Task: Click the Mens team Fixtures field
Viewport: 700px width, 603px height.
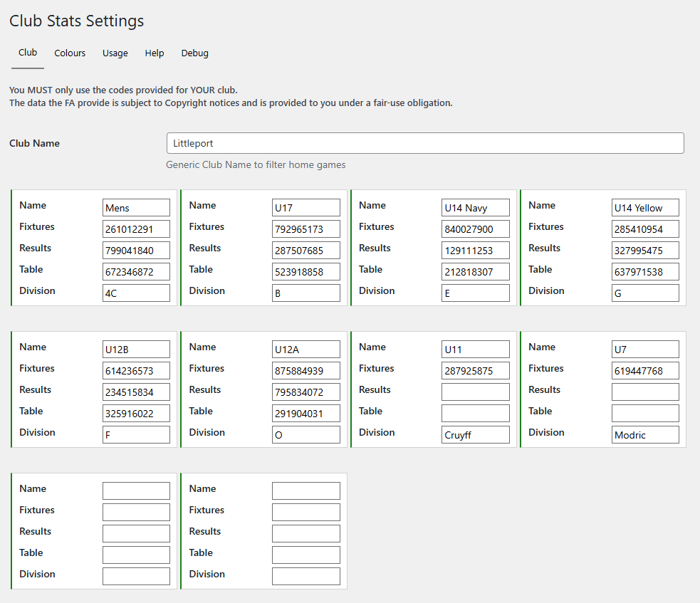Action: (x=136, y=229)
